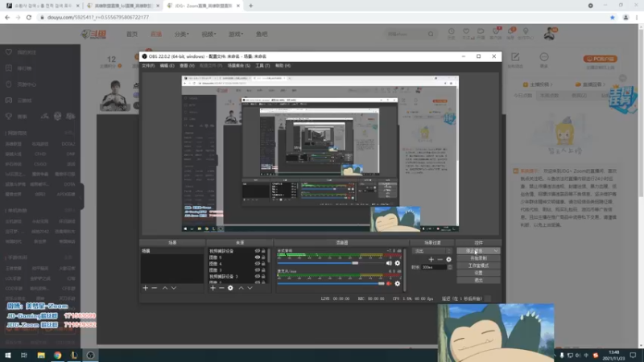Reload the browser page
Viewport: 644px width, 362px height.
29,17
